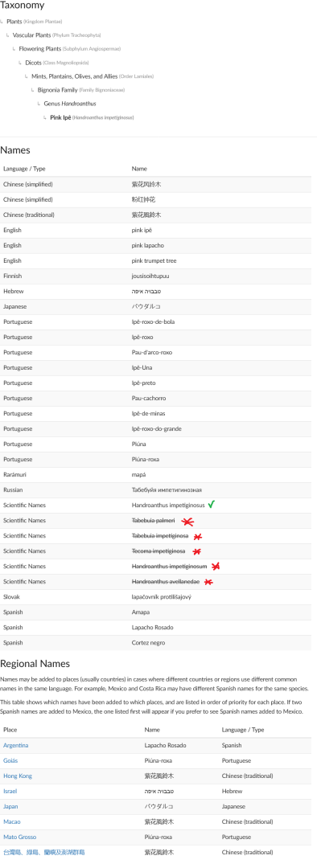Click the Macao place link
This screenshot has width=317, height=868.
coord(11,822)
